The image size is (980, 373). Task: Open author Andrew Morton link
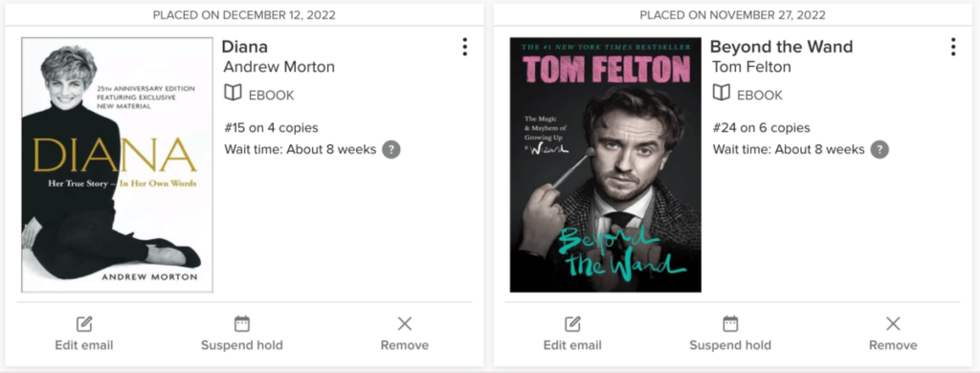pyautogui.click(x=279, y=67)
